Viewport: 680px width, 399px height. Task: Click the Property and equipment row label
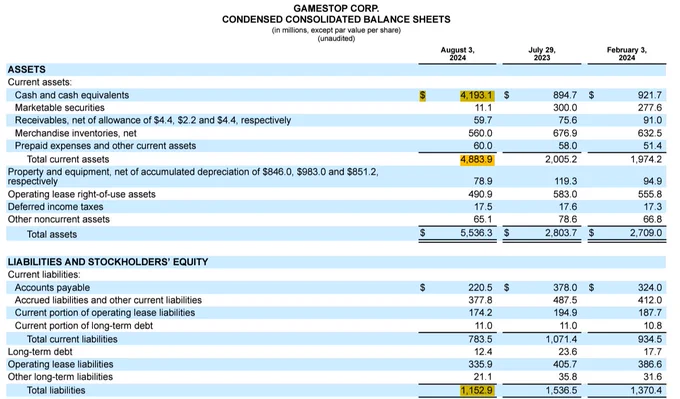tap(193, 177)
